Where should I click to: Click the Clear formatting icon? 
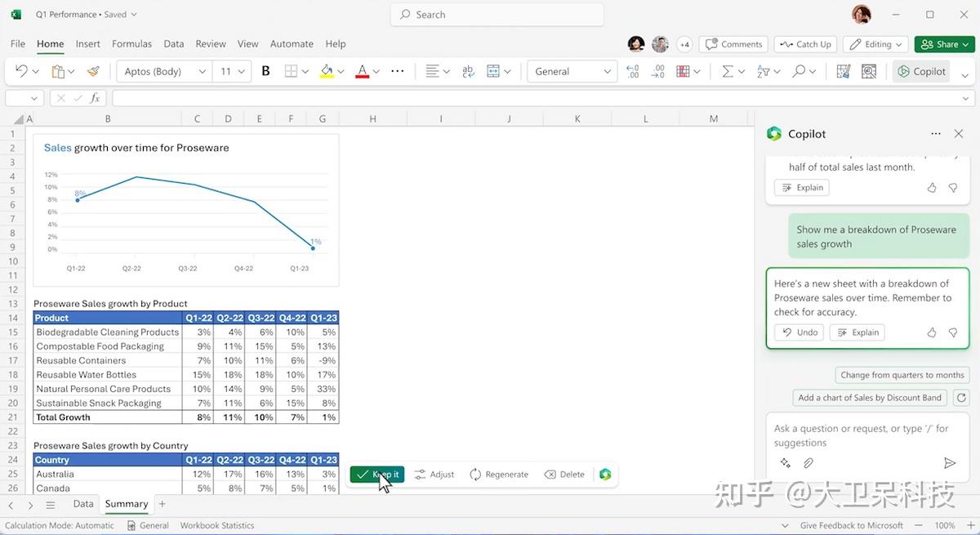844,71
